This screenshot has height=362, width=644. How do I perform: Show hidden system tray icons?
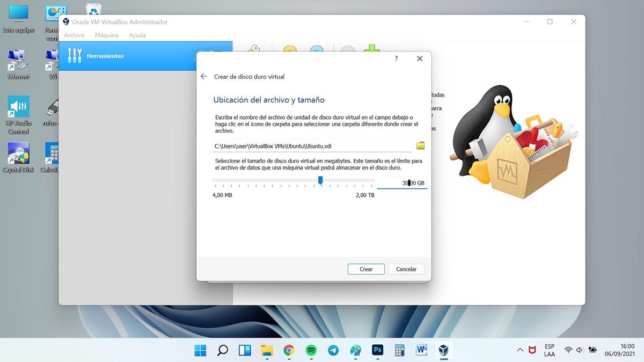point(519,350)
